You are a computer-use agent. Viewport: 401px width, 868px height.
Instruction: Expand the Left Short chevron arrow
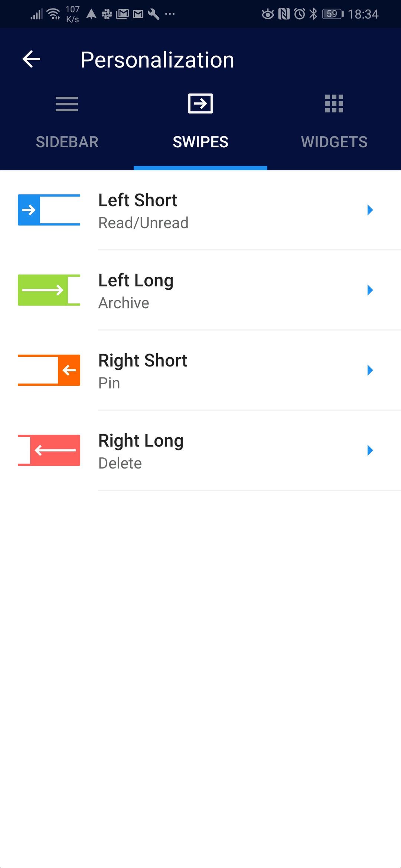pos(370,210)
